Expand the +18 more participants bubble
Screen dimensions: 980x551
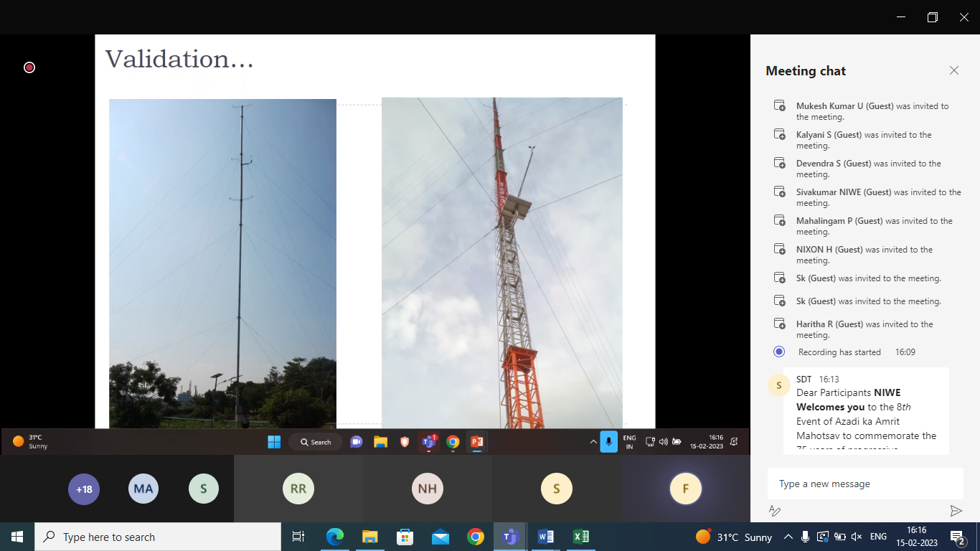pyautogui.click(x=84, y=489)
